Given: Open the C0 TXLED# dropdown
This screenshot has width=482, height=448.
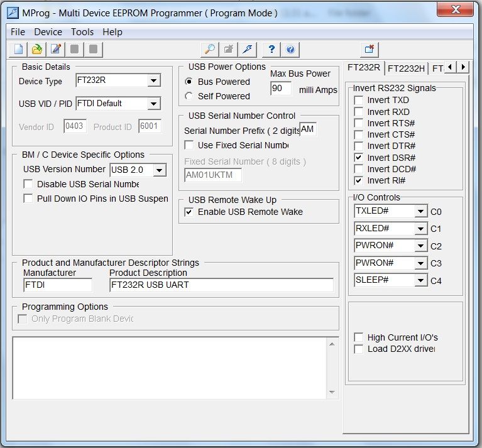Looking at the screenshot, I should pos(420,212).
